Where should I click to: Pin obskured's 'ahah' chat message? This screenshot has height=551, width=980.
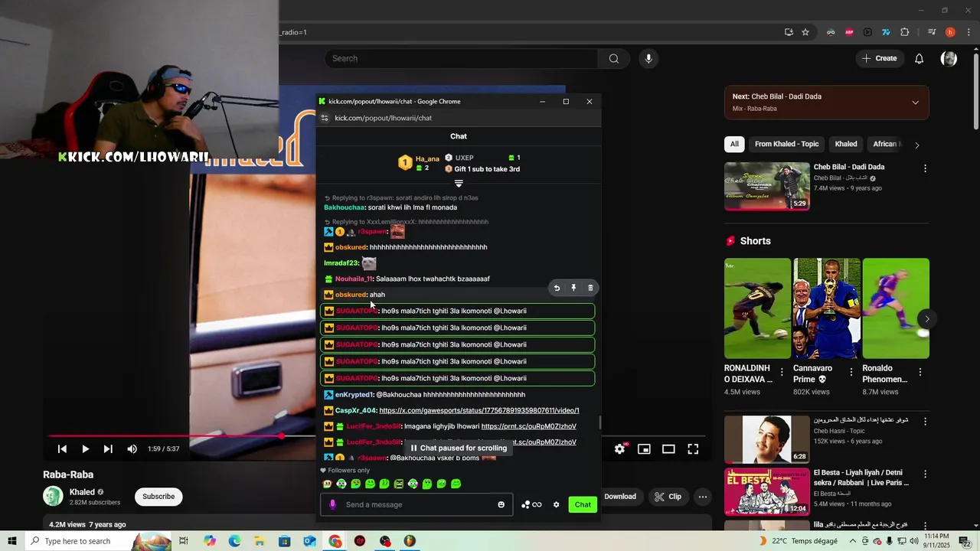coord(573,288)
